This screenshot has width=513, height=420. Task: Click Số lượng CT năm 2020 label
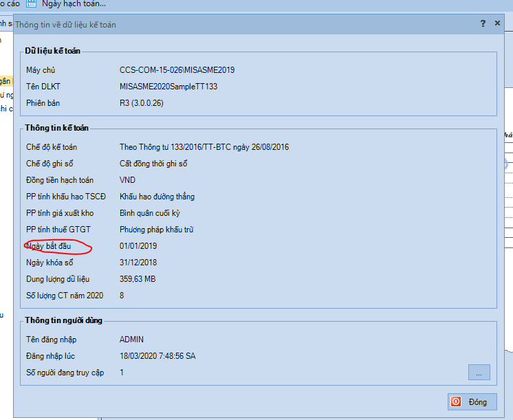tap(65, 296)
